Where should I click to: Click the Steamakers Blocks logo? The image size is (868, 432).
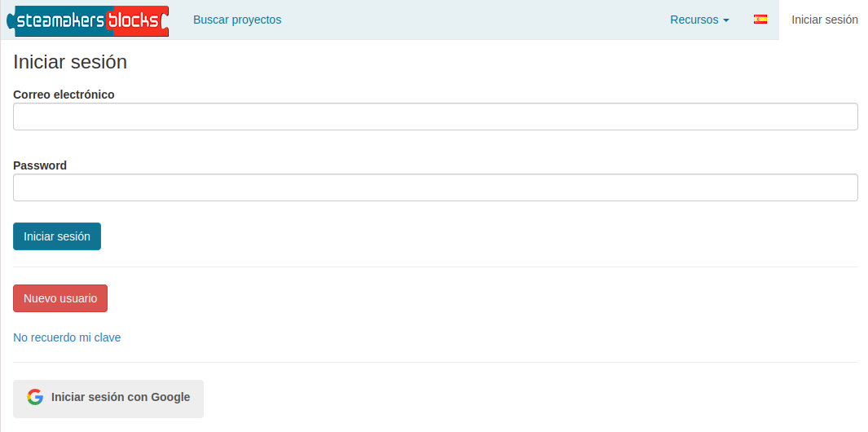[x=87, y=20]
